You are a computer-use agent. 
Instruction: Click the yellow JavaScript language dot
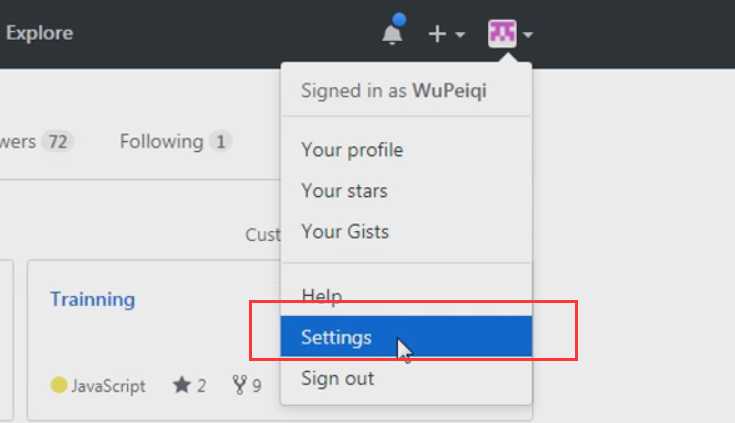[x=59, y=385]
